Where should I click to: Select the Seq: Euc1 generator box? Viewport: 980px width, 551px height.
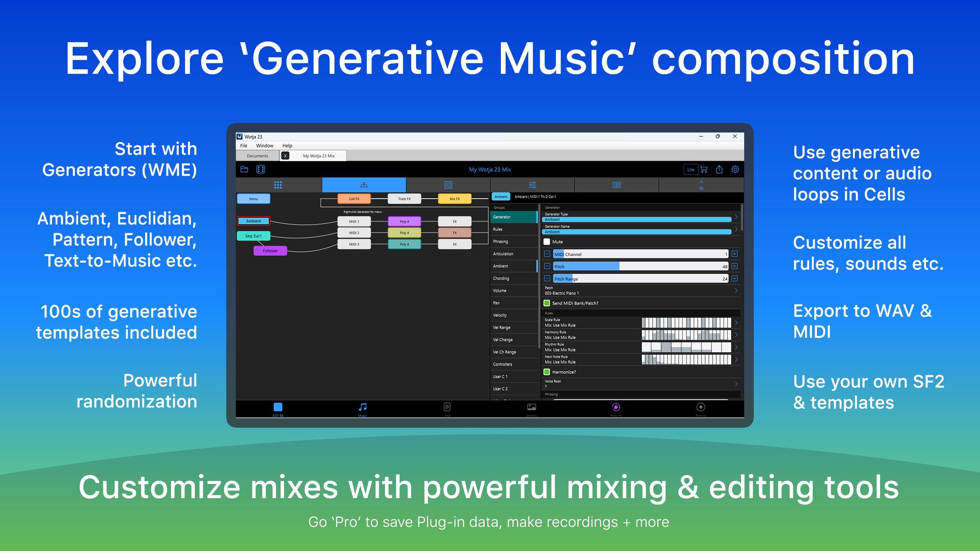point(253,236)
